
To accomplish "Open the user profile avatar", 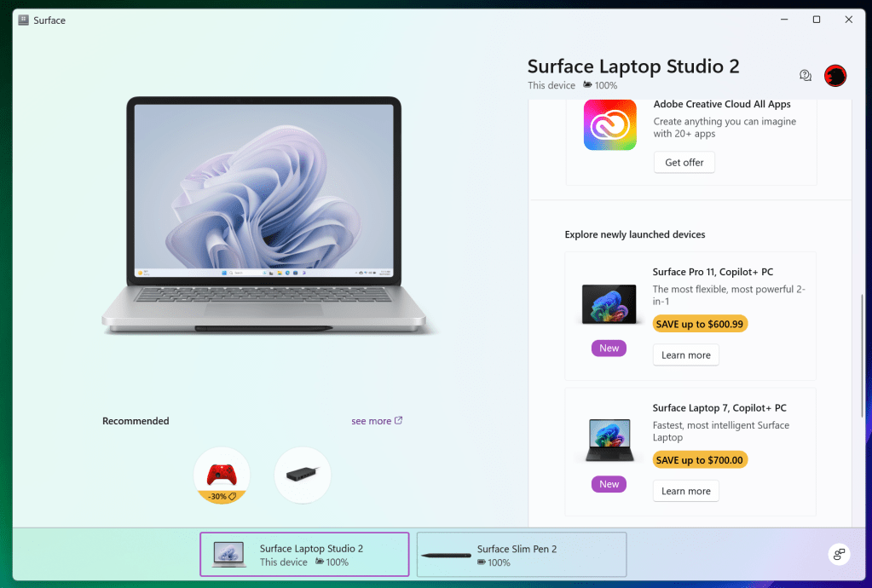I will coord(834,76).
